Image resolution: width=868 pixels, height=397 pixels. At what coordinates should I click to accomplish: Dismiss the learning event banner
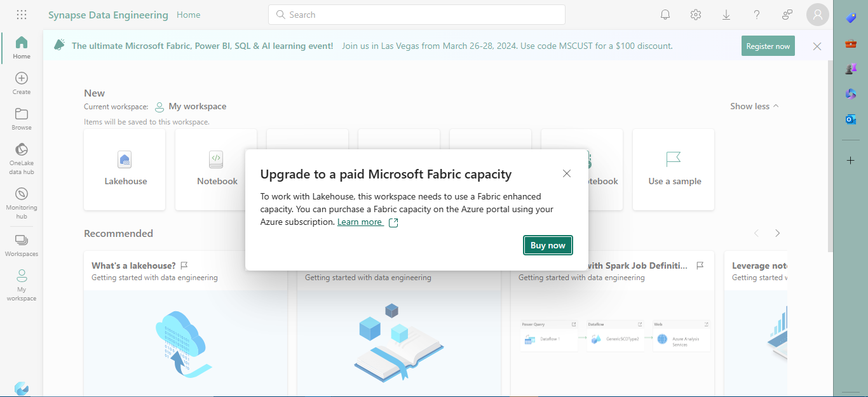pos(817,46)
